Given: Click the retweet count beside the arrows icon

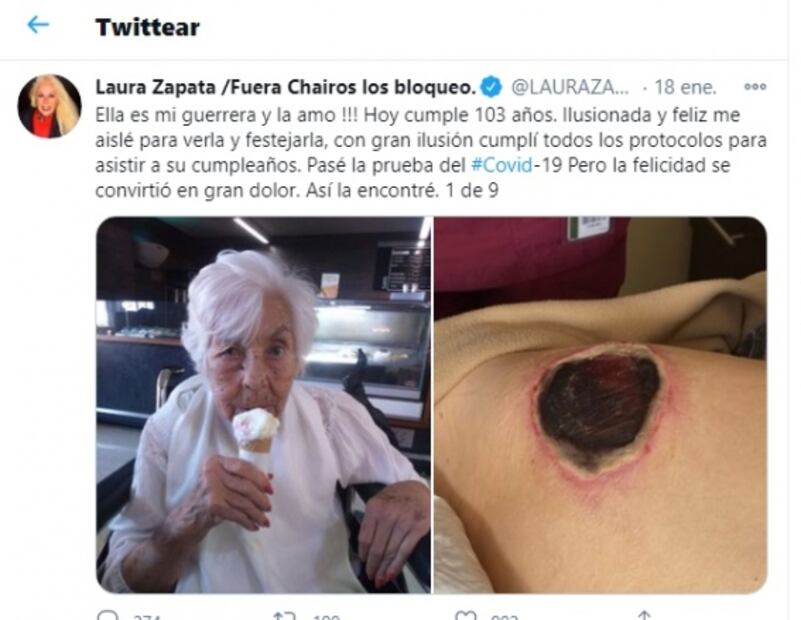Looking at the screenshot, I should coord(327,616).
